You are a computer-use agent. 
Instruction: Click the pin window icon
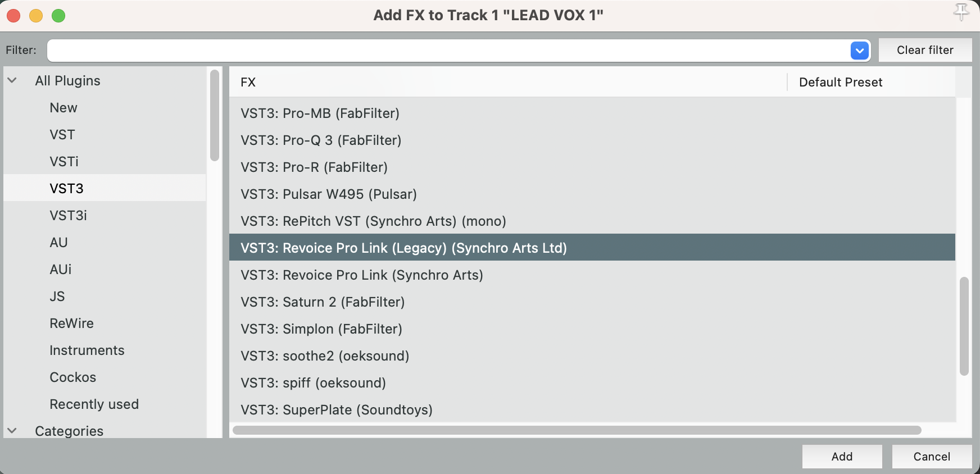coord(961,12)
